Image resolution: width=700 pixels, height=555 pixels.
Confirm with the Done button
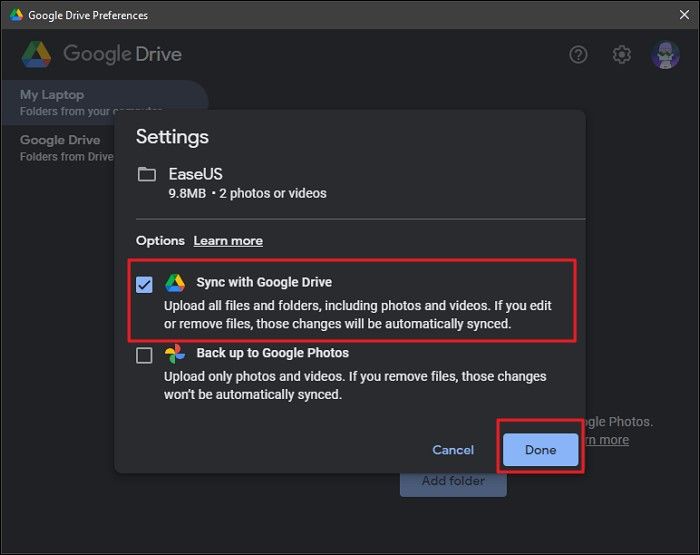[x=540, y=450]
